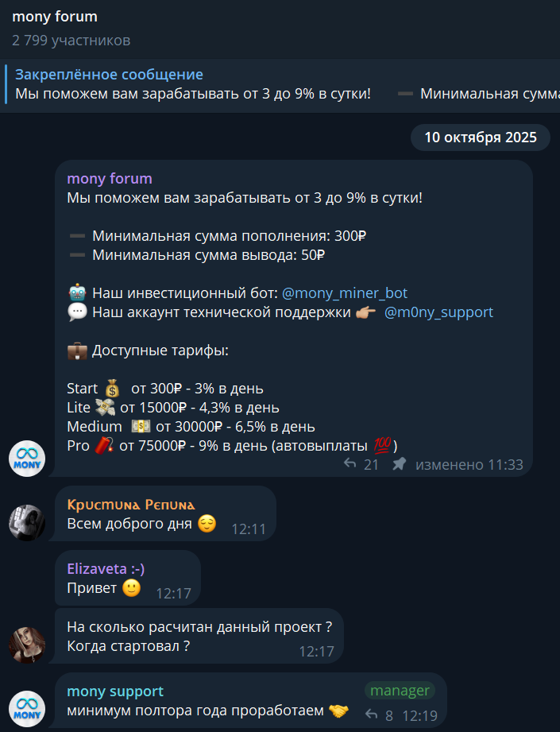The width and height of the screenshot is (560, 732).
Task: Click the handshake emoji in support reply
Action: coord(338,711)
